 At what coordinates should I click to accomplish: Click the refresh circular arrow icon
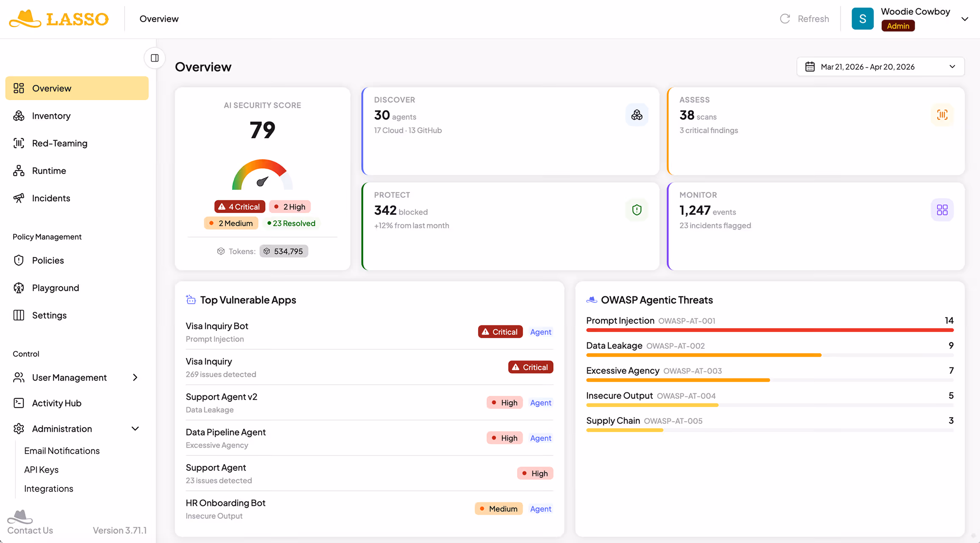(x=785, y=19)
